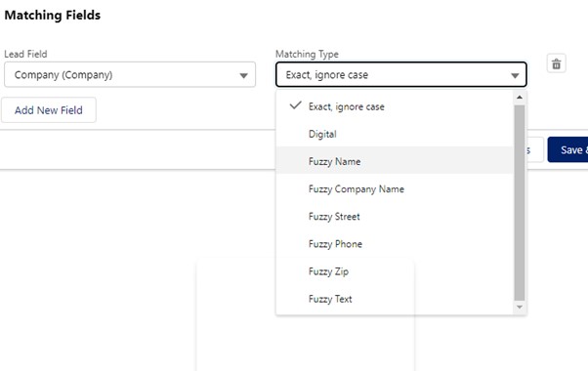Choose Fuzzy Street matching type
This screenshot has height=371, width=588.
click(395, 217)
